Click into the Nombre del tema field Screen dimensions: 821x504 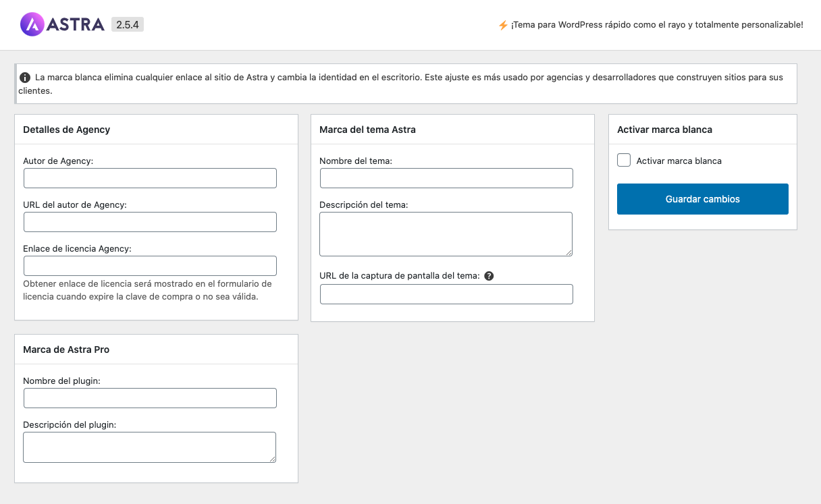(446, 178)
